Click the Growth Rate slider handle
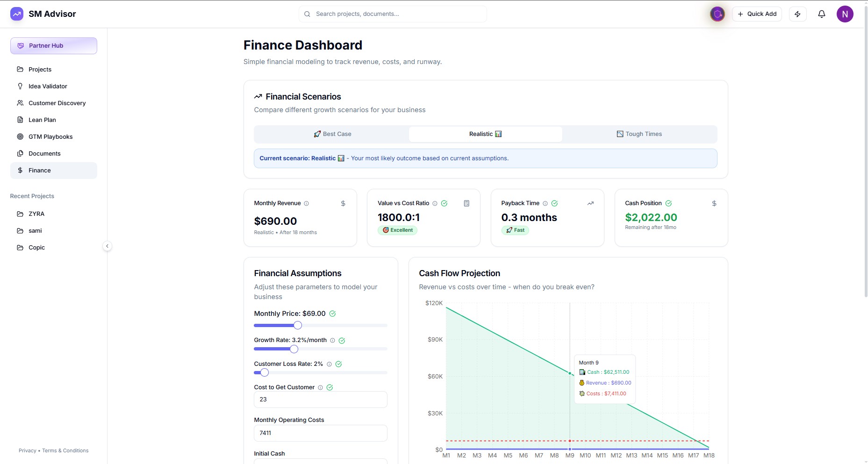 point(294,349)
